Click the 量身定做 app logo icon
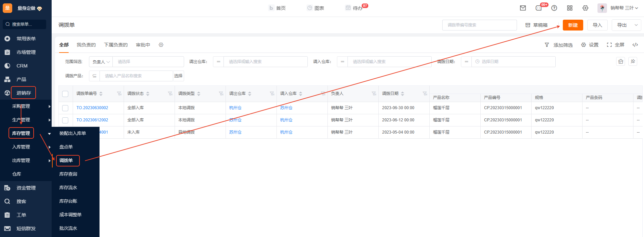This screenshot has height=237, width=644. click(7, 8)
